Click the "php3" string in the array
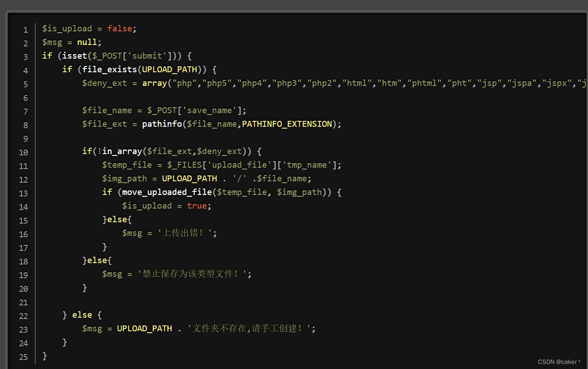 pos(287,83)
